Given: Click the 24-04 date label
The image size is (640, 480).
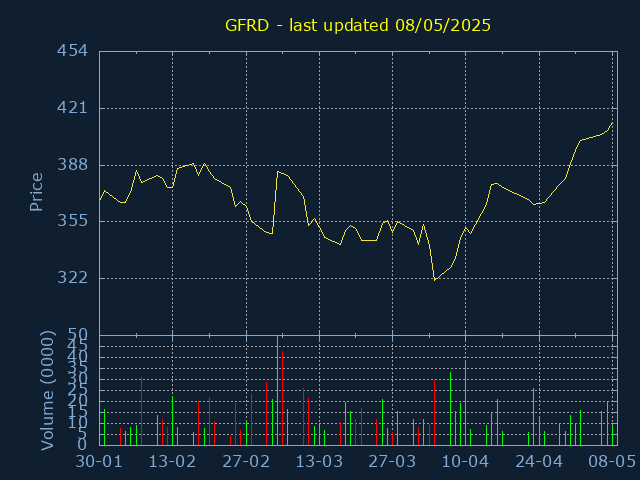Looking at the screenshot, I should [x=539, y=462].
